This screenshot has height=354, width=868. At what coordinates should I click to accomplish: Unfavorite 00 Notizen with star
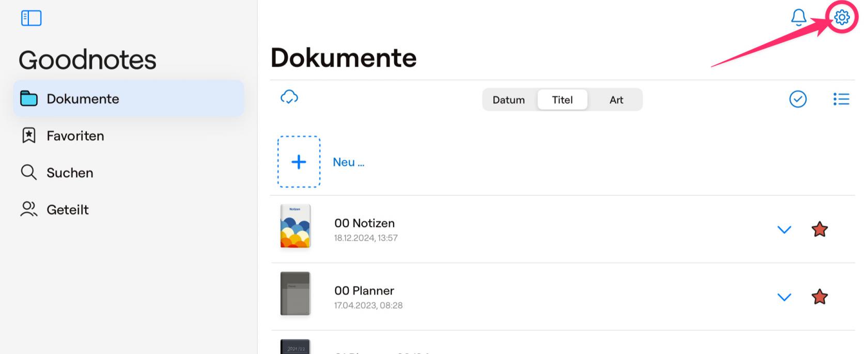tap(819, 229)
